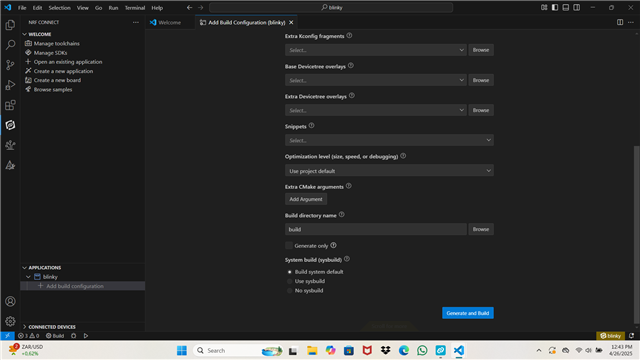This screenshot has height=360, width=640.
Task: Click Browse next to Build directory name
Action: click(481, 229)
